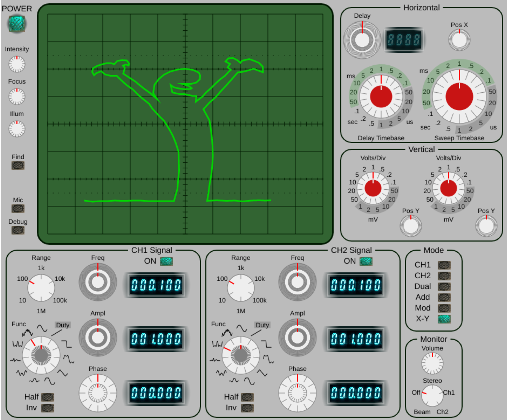Turn off CH1 Signal ON switch
This screenshot has height=420, width=507.
coord(166,261)
